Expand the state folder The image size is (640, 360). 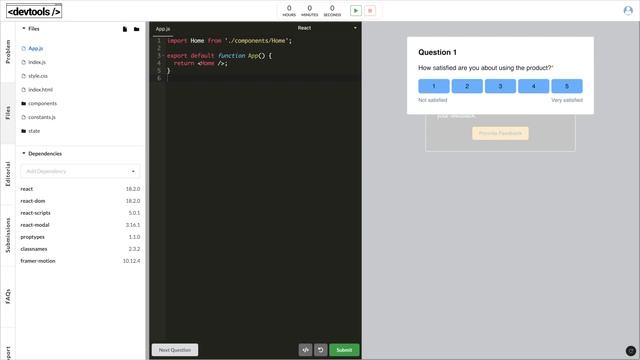click(34, 131)
